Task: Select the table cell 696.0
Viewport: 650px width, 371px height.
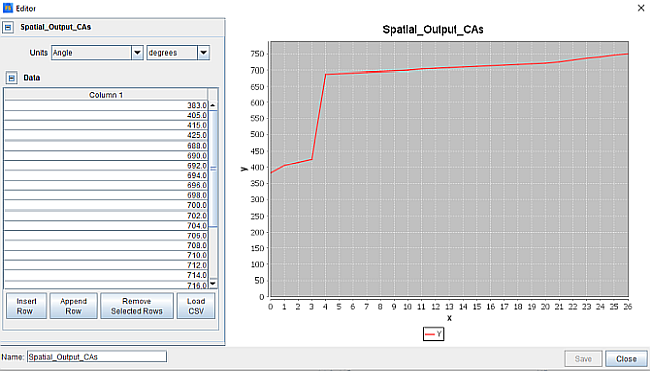Action: coord(106,185)
